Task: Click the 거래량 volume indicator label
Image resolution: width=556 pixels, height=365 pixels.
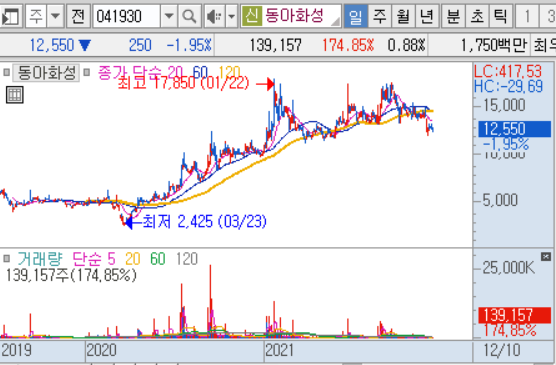Action: (x=40, y=259)
